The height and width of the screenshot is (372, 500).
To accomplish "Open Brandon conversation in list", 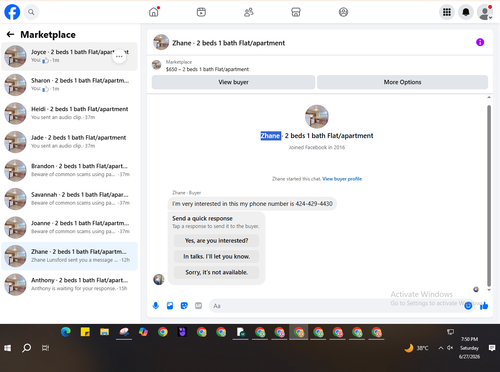I will 69,170.
